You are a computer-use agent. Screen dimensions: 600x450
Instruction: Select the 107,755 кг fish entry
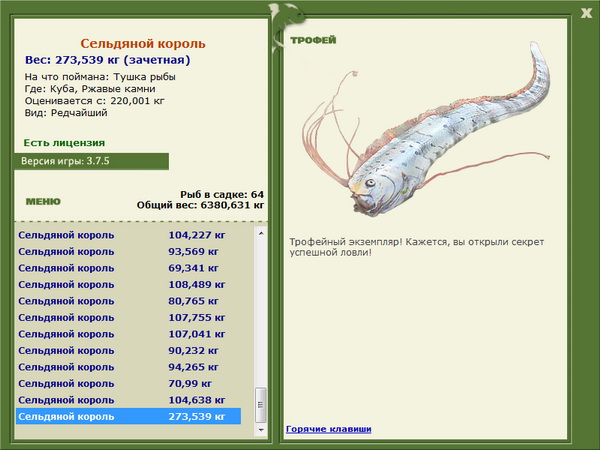pos(129,317)
